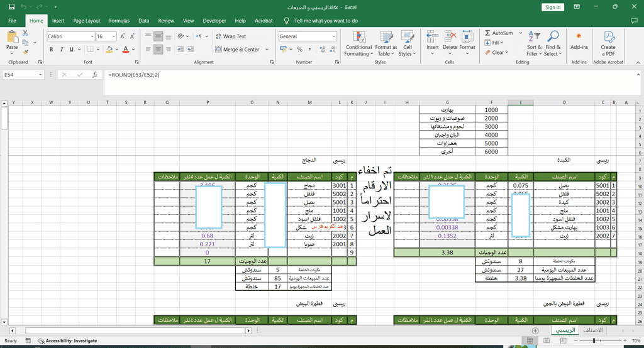Apply the red Font Color A

126,49
